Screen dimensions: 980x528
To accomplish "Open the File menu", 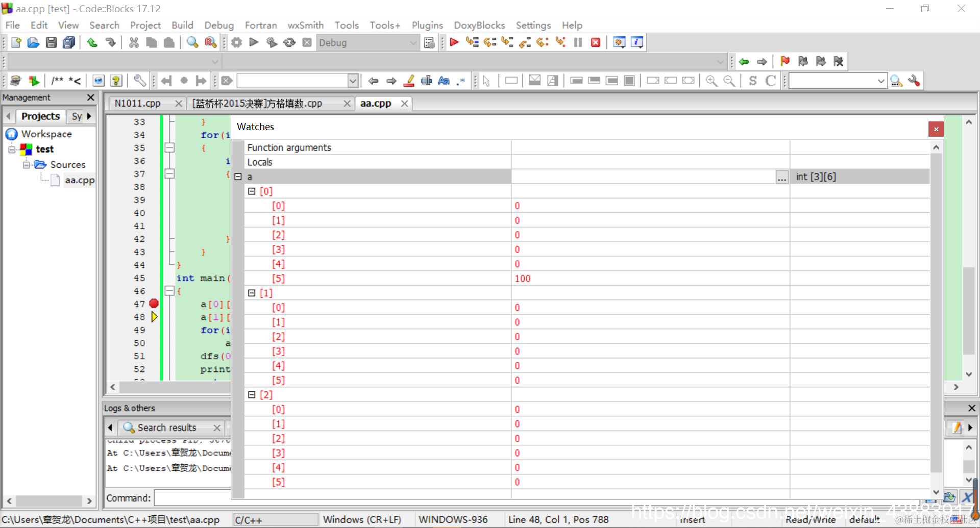I will (13, 25).
